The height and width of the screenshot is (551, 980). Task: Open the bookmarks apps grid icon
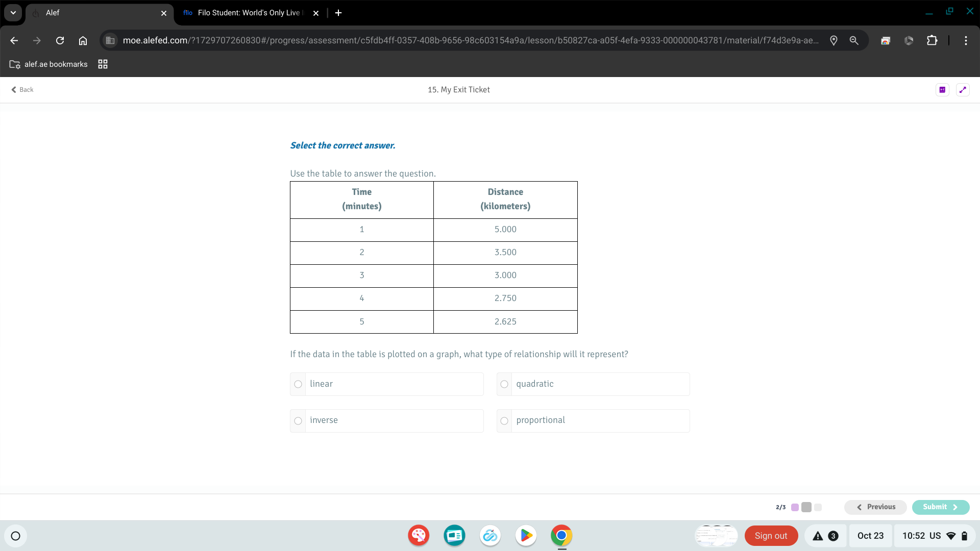point(103,64)
